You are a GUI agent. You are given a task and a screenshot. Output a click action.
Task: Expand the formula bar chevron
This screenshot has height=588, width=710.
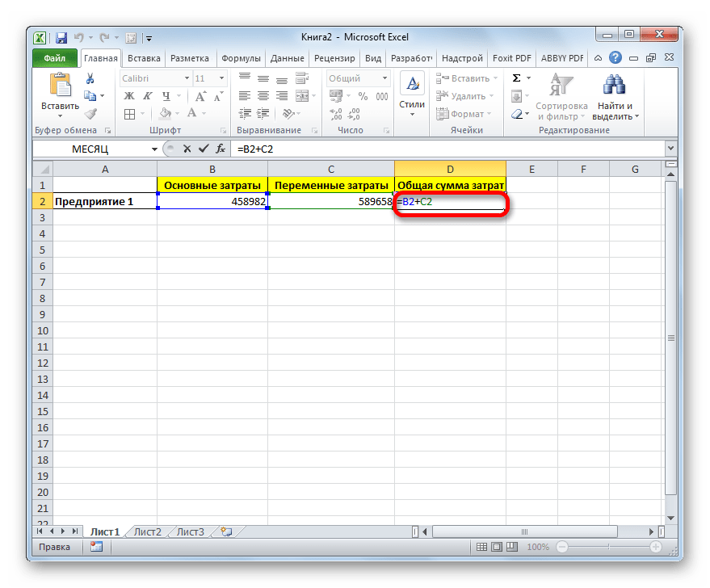[670, 149]
